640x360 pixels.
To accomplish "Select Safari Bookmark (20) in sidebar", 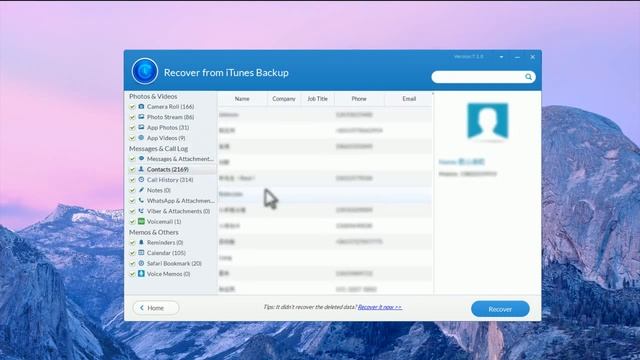I will click(174, 263).
